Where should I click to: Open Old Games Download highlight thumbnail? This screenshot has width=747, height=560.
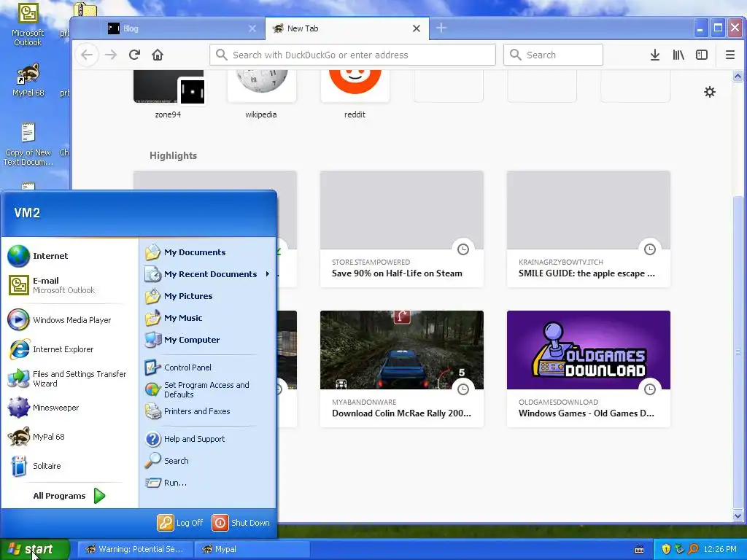(589, 350)
